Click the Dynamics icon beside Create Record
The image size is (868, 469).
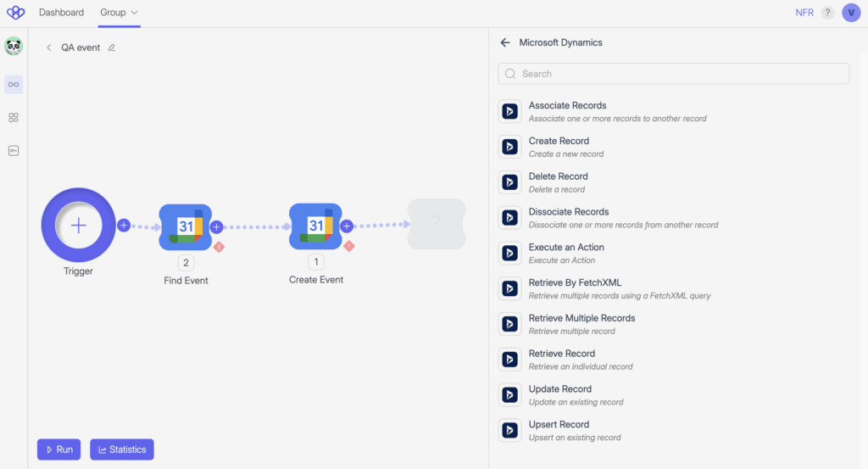[509, 147]
